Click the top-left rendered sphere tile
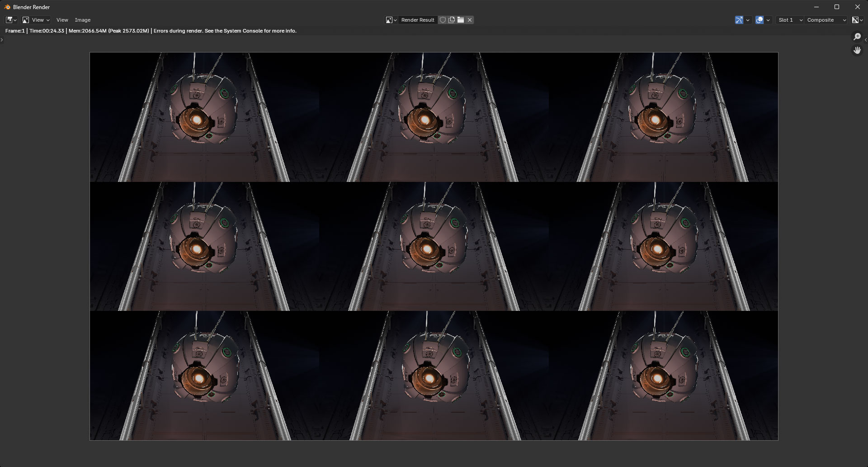This screenshot has height=467, width=868. (204, 117)
